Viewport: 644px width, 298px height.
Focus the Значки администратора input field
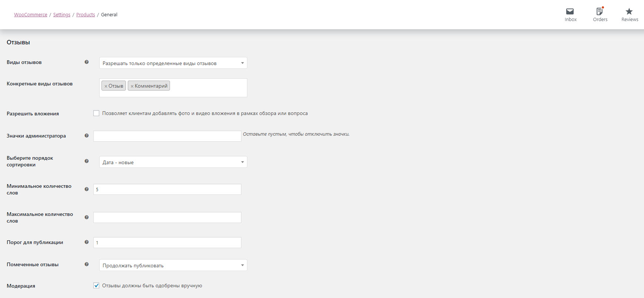click(167, 136)
